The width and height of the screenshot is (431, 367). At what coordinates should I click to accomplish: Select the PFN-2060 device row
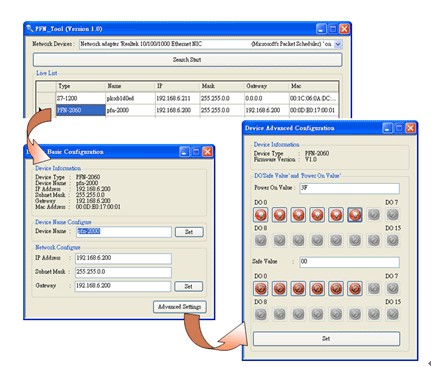tap(187, 110)
